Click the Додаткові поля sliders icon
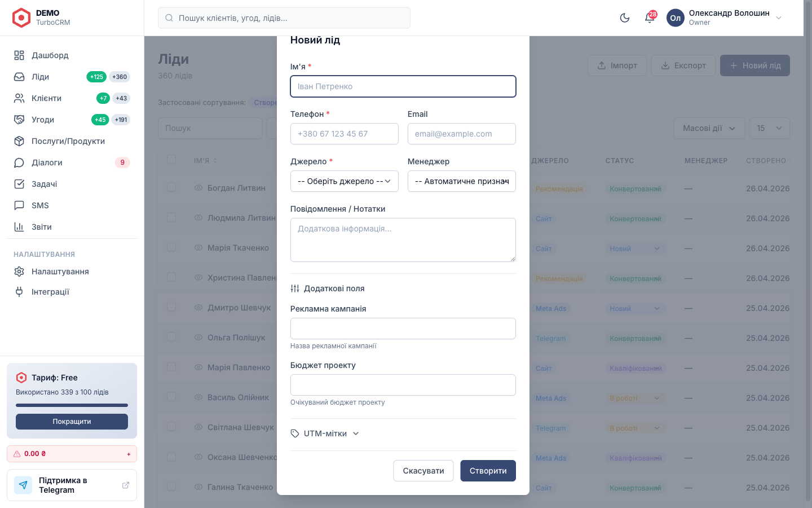 (295, 288)
